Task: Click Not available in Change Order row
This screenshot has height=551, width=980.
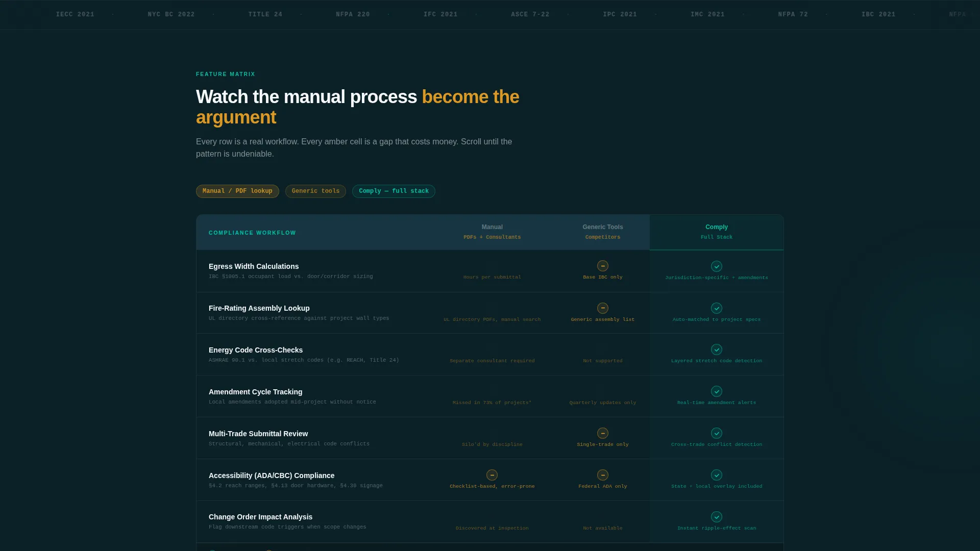Action: point(603,528)
